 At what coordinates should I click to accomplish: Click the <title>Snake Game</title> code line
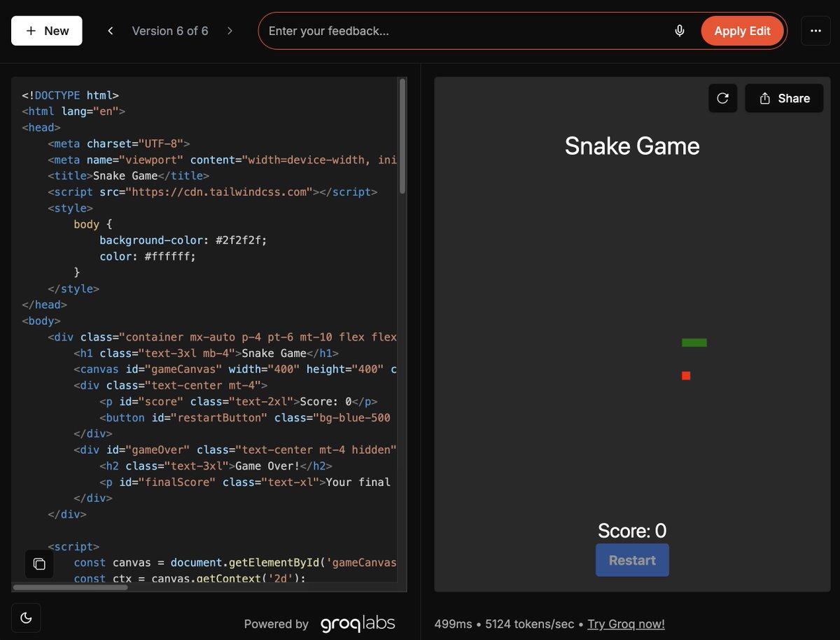pyautogui.click(x=129, y=176)
